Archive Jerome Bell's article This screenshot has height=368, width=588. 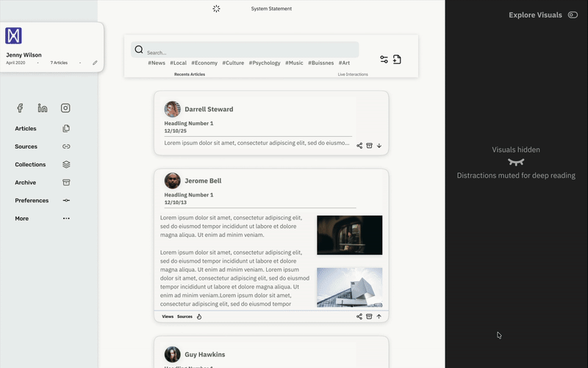[x=369, y=316]
